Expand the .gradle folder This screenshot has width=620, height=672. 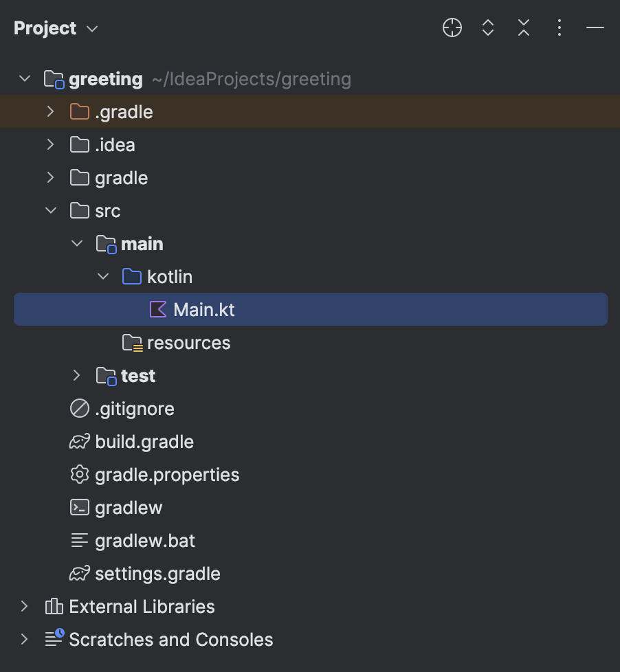[49, 111]
